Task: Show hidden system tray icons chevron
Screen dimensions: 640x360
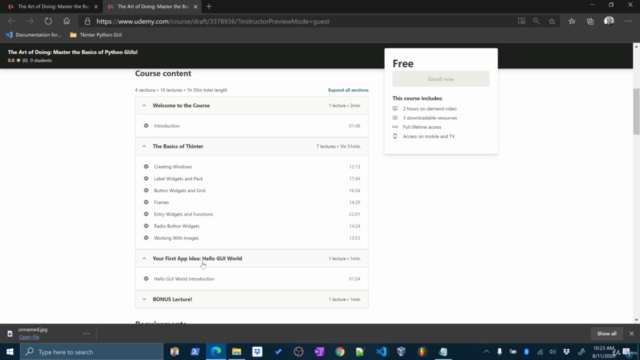Action: (x=486, y=352)
